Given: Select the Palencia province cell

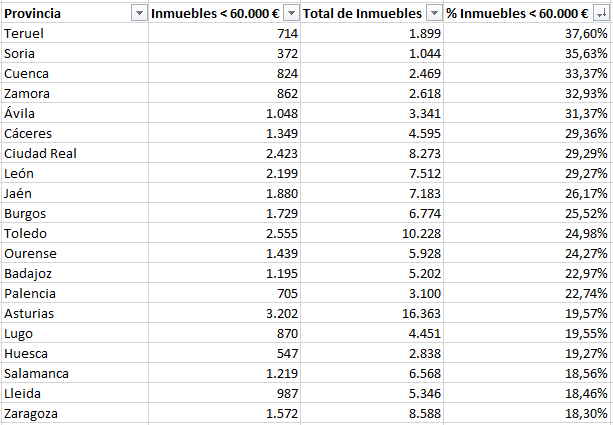Looking at the screenshot, I should pyautogui.click(x=75, y=293).
